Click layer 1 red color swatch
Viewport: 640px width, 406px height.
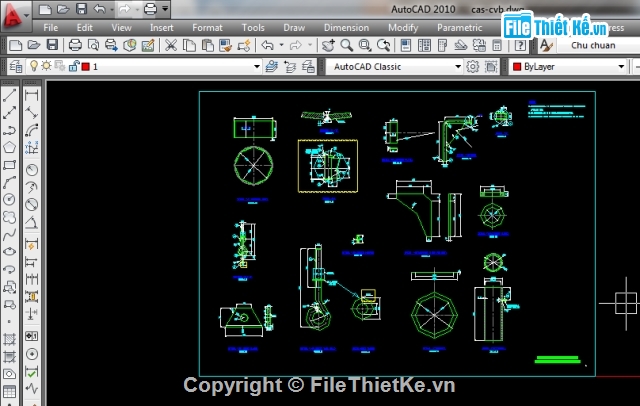tap(85, 66)
